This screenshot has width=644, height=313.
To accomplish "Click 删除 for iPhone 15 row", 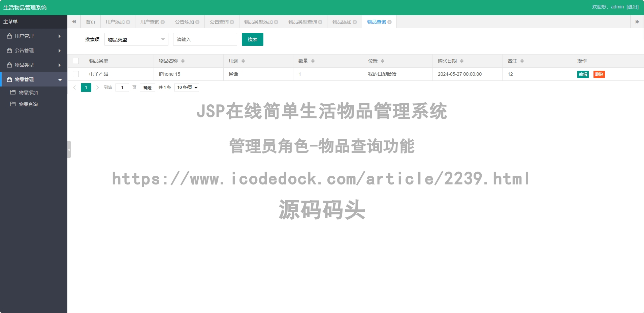I will (x=599, y=74).
